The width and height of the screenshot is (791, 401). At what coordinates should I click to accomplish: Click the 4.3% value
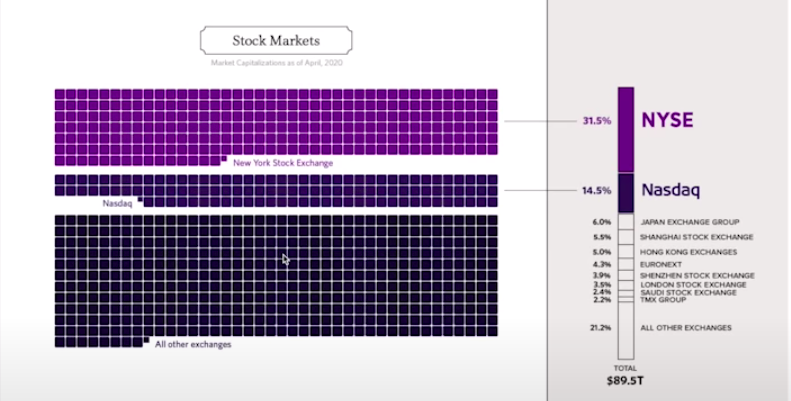[602, 264]
